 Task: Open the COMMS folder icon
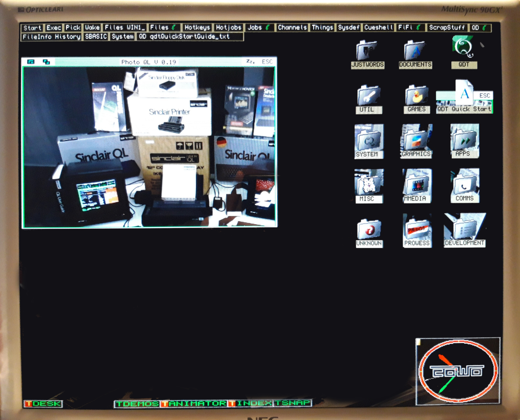coord(465,185)
